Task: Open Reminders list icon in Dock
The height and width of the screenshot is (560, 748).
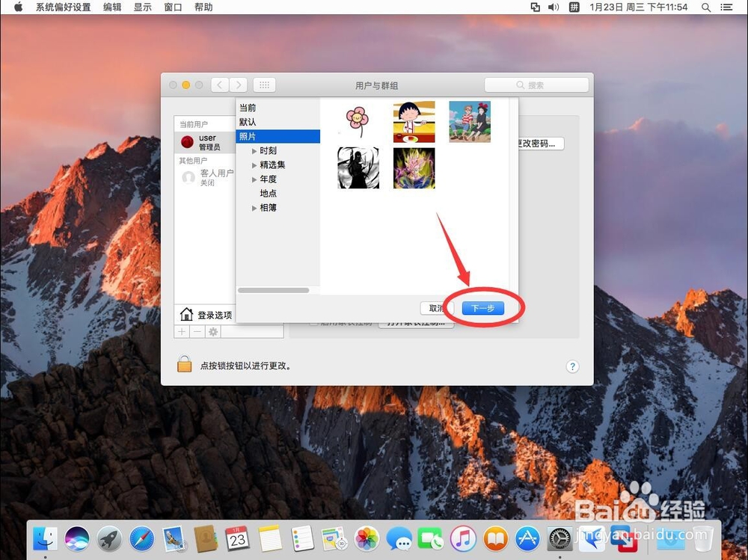Action: coord(302,539)
